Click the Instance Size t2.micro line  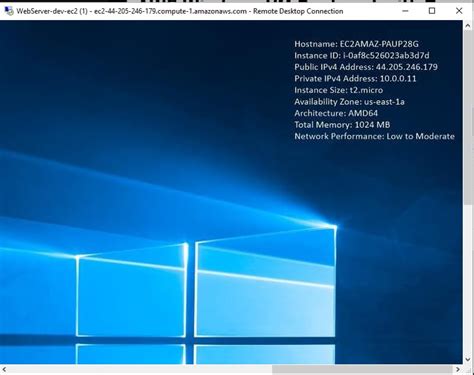(338, 90)
